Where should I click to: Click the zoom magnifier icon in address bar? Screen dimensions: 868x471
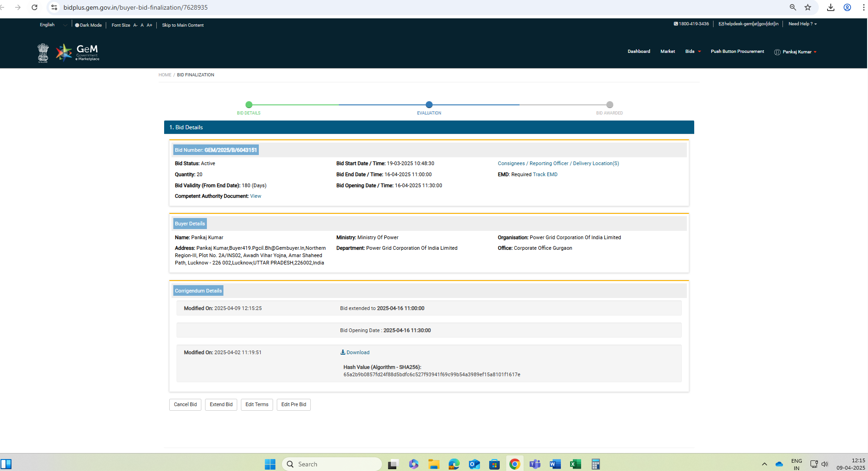(793, 7)
